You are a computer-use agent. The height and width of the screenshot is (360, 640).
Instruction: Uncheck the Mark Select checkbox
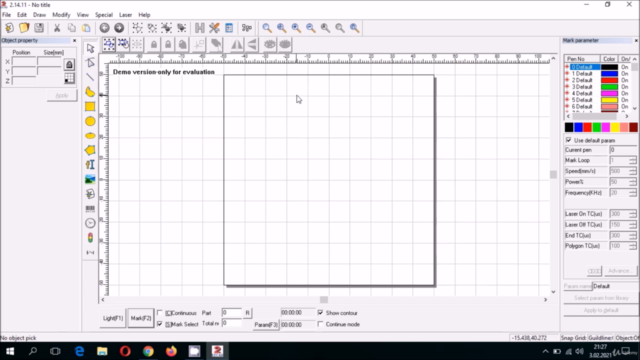click(x=160, y=324)
